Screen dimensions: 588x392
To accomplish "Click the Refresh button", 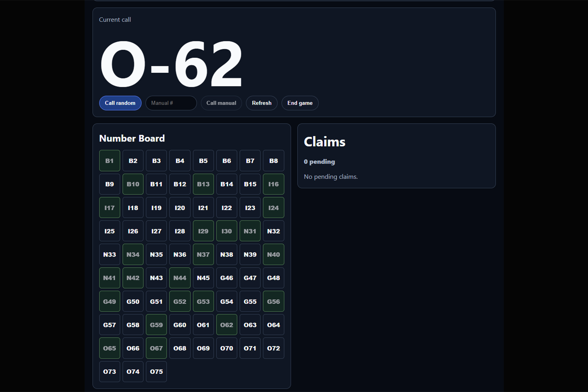I will point(261,103).
